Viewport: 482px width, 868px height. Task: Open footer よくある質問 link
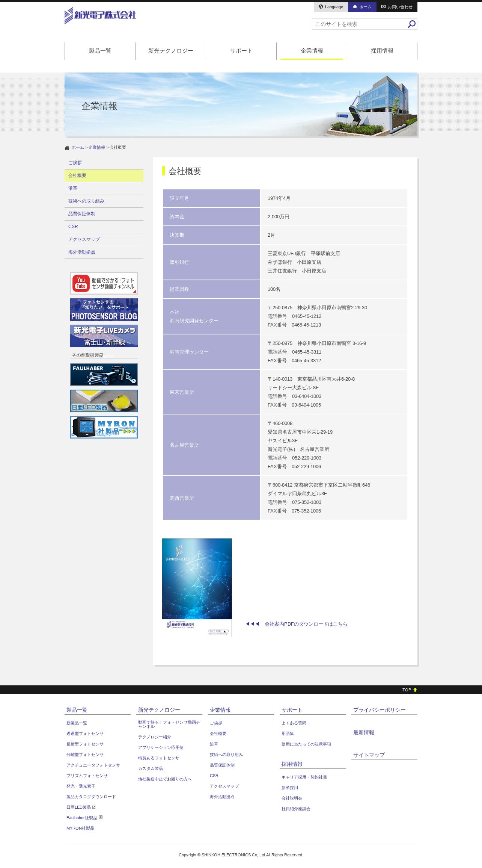pos(294,723)
